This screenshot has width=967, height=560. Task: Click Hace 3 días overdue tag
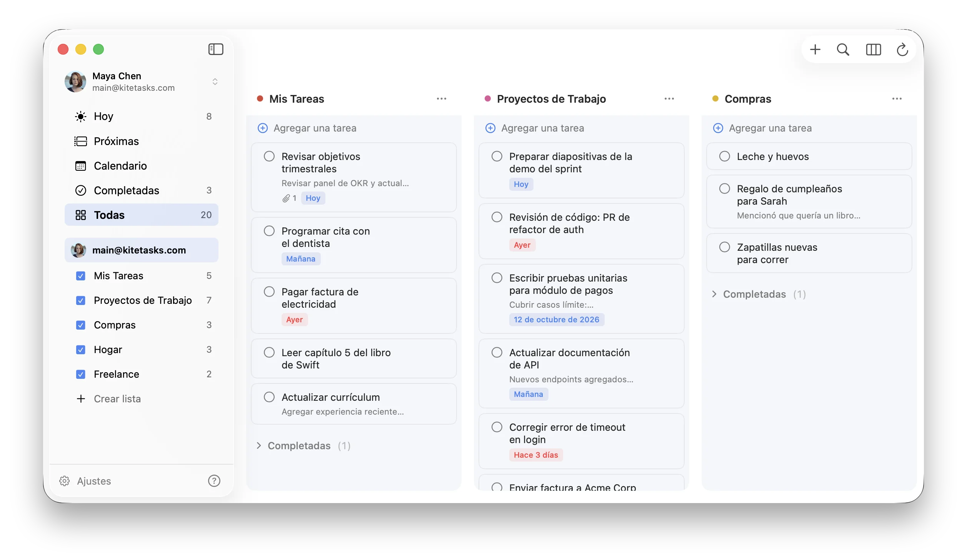pyautogui.click(x=536, y=455)
